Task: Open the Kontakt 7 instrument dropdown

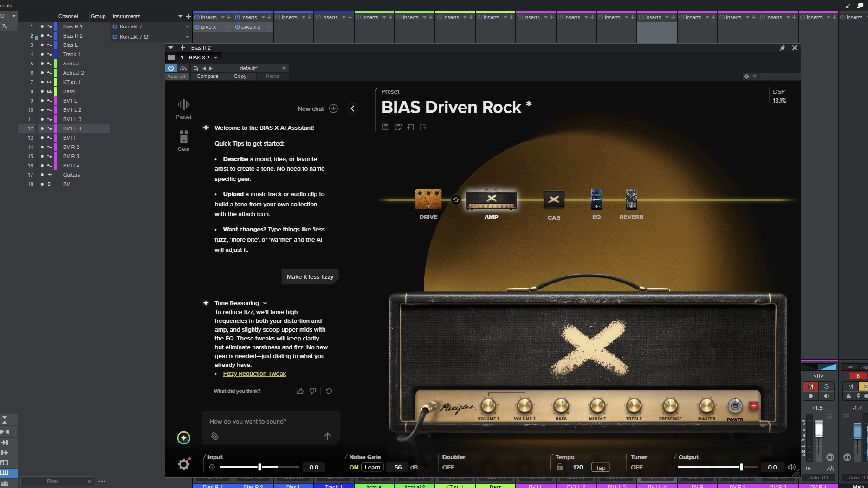Action: point(188,26)
